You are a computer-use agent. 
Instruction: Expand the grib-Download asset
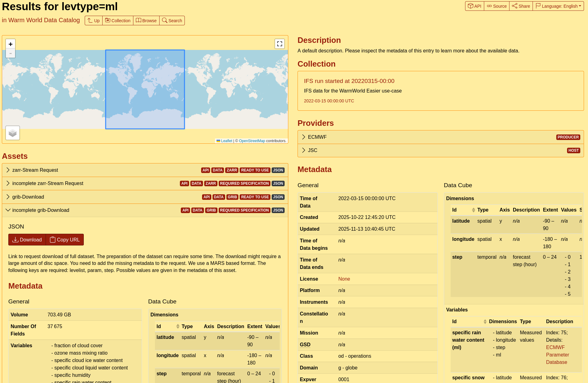click(145, 197)
